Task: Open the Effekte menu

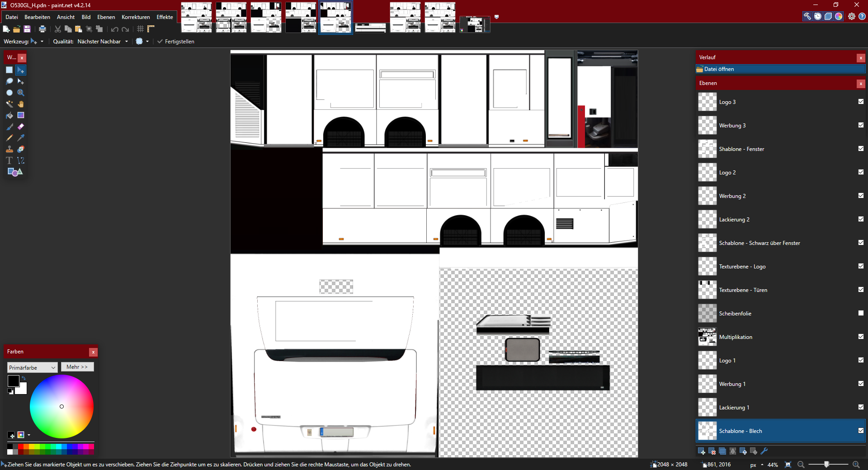Action: tap(165, 17)
